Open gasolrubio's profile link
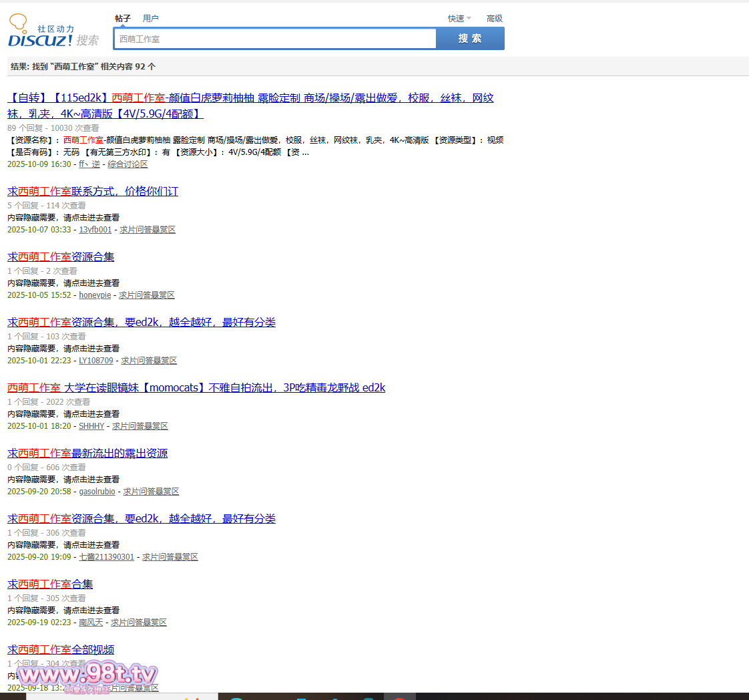The image size is (749, 700). tap(97, 492)
